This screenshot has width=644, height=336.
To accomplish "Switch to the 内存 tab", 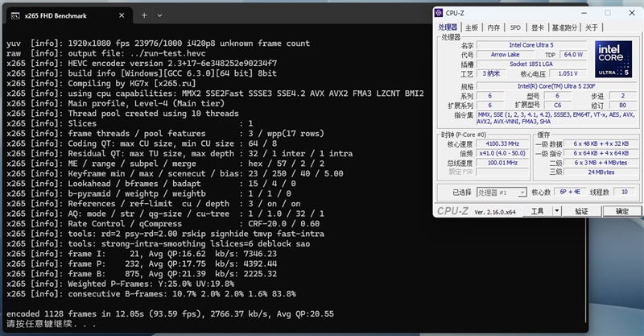I will point(493,27).
